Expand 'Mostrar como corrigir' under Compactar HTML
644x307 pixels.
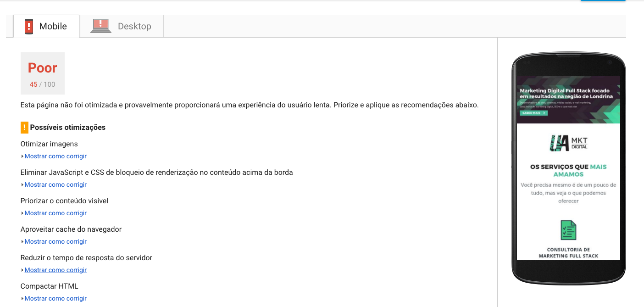56,298
